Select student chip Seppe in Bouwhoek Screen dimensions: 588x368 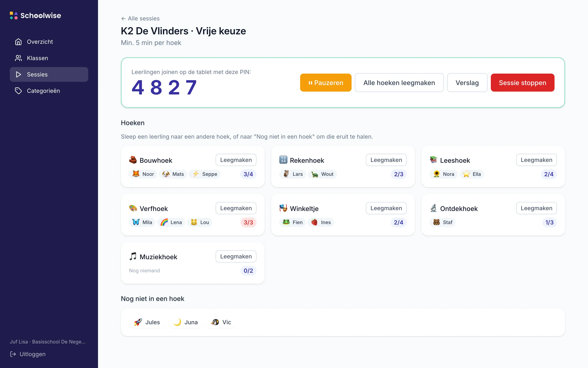pyautogui.click(x=205, y=174)
